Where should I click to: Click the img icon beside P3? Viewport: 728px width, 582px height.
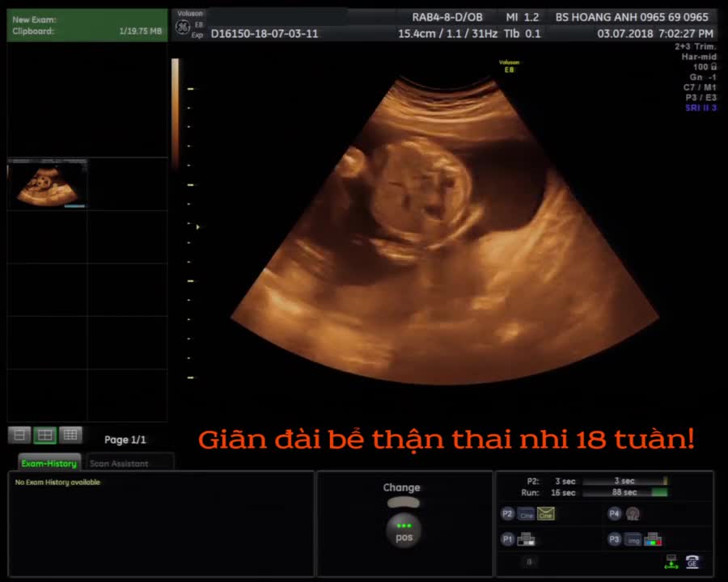[633, 540]
